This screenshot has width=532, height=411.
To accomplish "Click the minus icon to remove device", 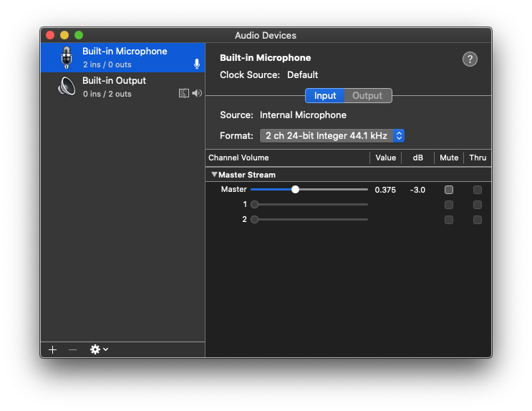I will point(72,349).
